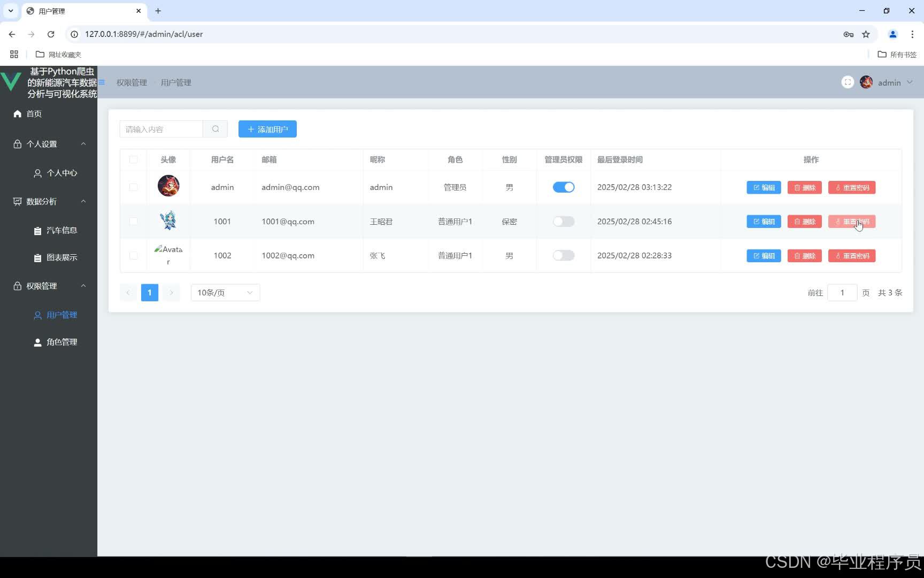Screen dimensions: 924x578
Task: Edit user 1002 row
Action: (764, 256)
